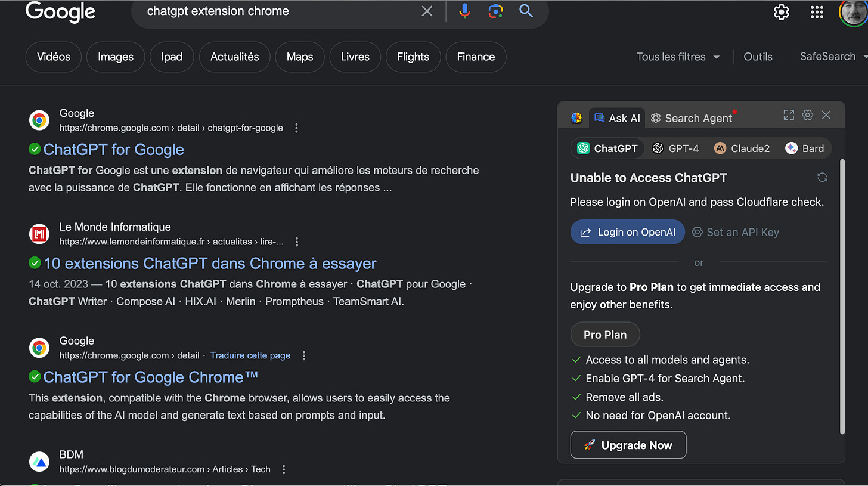Select the ChatGPT model option

(x=607, y=148)
